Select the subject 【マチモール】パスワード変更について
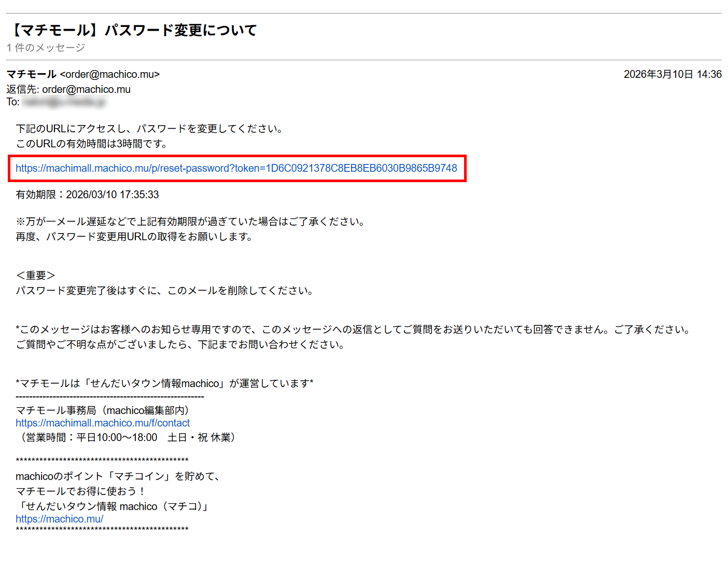This screenshot has width=728, height=564. pos(131,30)
